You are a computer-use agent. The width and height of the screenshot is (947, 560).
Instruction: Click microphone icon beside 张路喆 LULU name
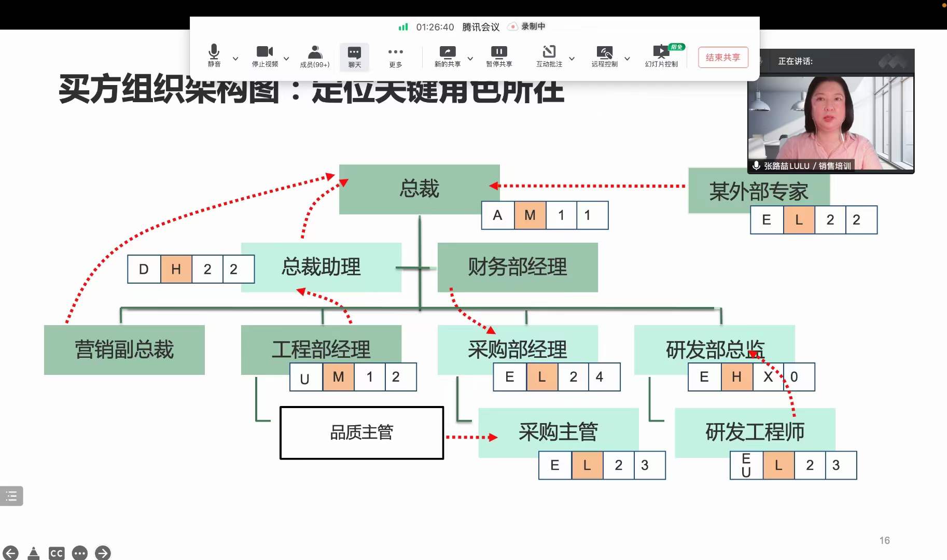coord(756,165)
